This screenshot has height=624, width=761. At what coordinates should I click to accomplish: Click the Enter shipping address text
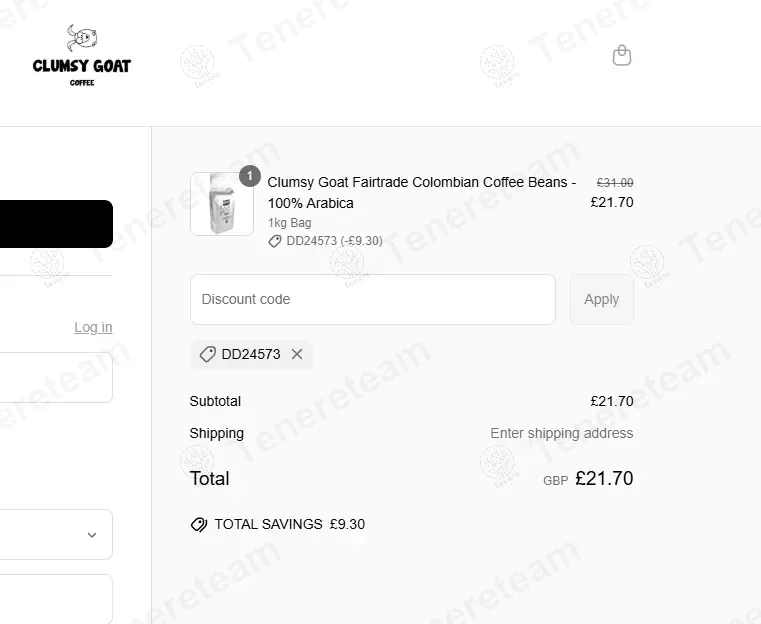pyautogui.click(x=562, y=433)
